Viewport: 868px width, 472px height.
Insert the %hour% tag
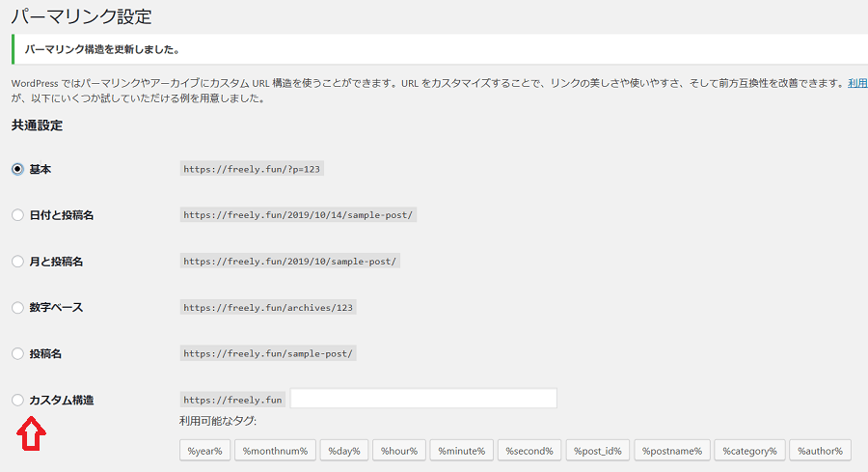[x=398, y=451]
